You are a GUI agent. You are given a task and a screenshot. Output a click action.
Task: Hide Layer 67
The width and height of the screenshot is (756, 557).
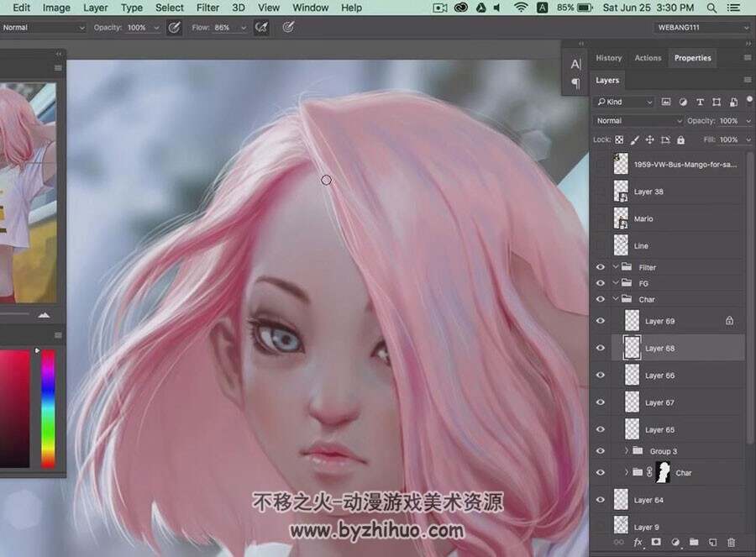point(601,402)
